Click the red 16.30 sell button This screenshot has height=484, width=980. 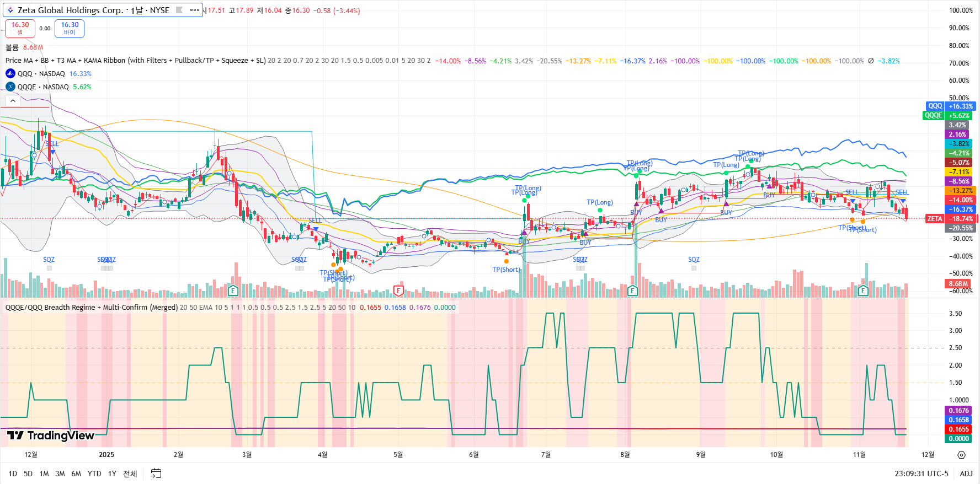click(20, 28)
